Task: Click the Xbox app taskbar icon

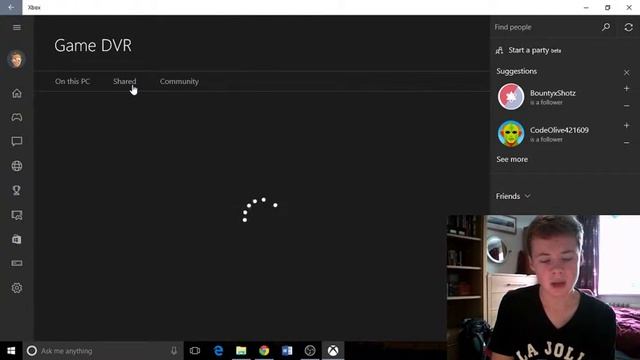Action: pyautogui.click(x=333, y=351)
